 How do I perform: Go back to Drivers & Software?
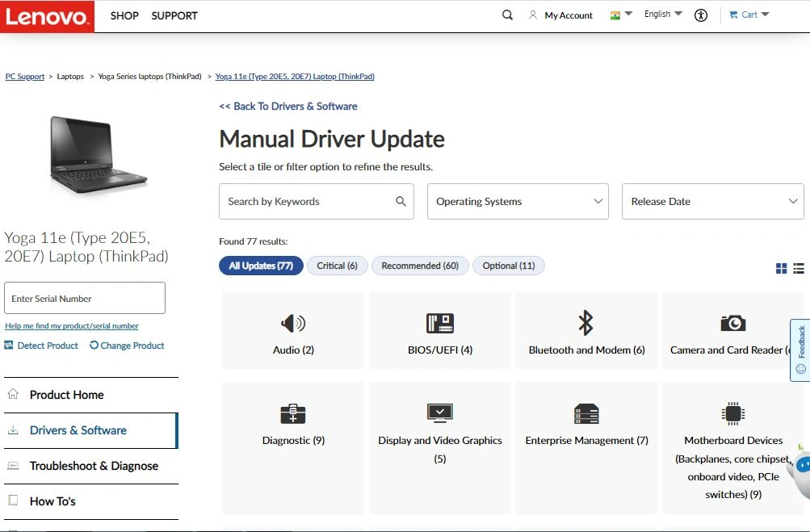[x=288, y=107]
